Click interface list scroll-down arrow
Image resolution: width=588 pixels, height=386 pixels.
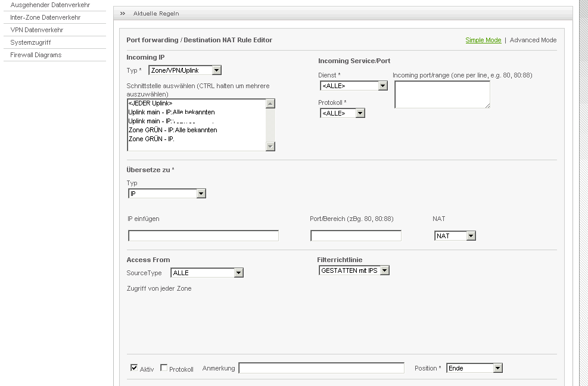(x=270, y=147)
